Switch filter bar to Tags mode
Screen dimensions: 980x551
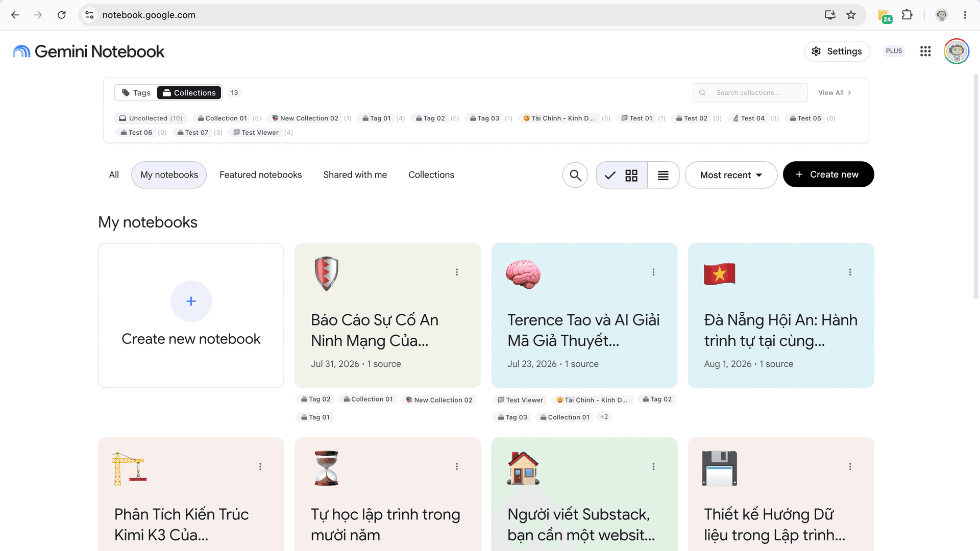point(136,93)
